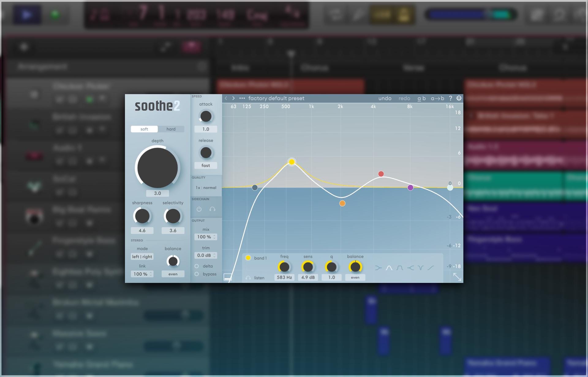Click the sidechain headphones listen icon

[212, 209]
